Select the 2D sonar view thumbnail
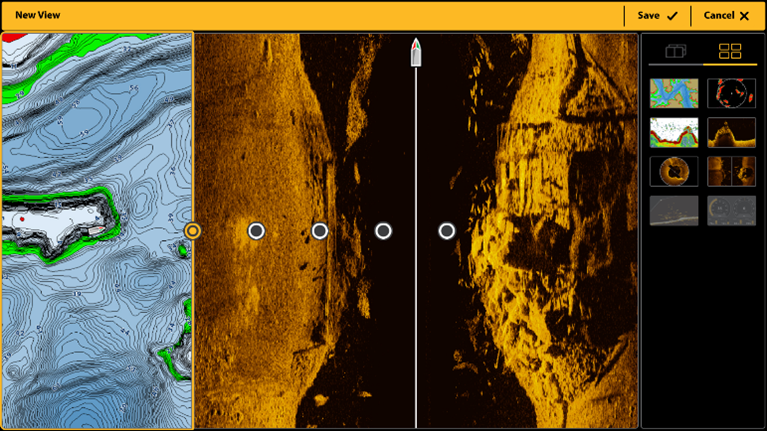The width and height of the screenshot is (767, 431). pos(673,132)
